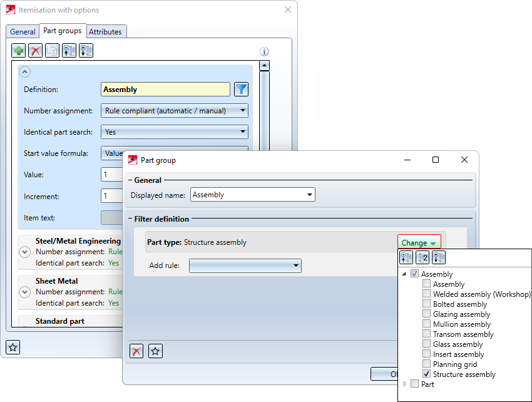
Task: Uncheck the Structure assembly checkbox
Action: (426, 374)
